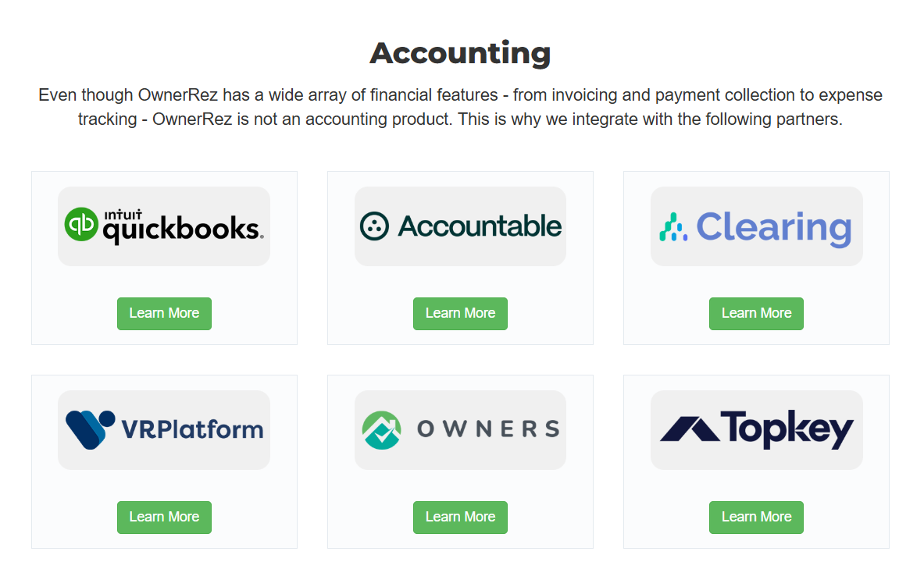Click the Owners green house checkmark icon
Image resolution: width=924 pixels, height=580 pixels.
click(381, 430)
